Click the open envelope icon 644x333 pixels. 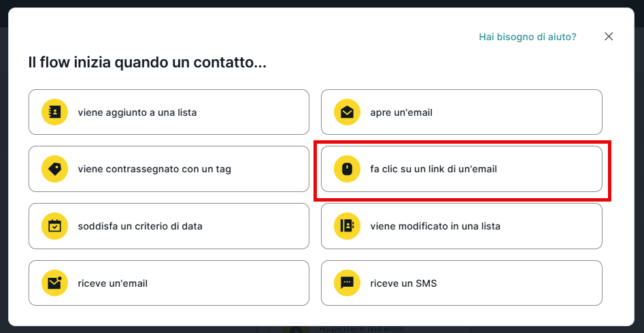(347, 112)
